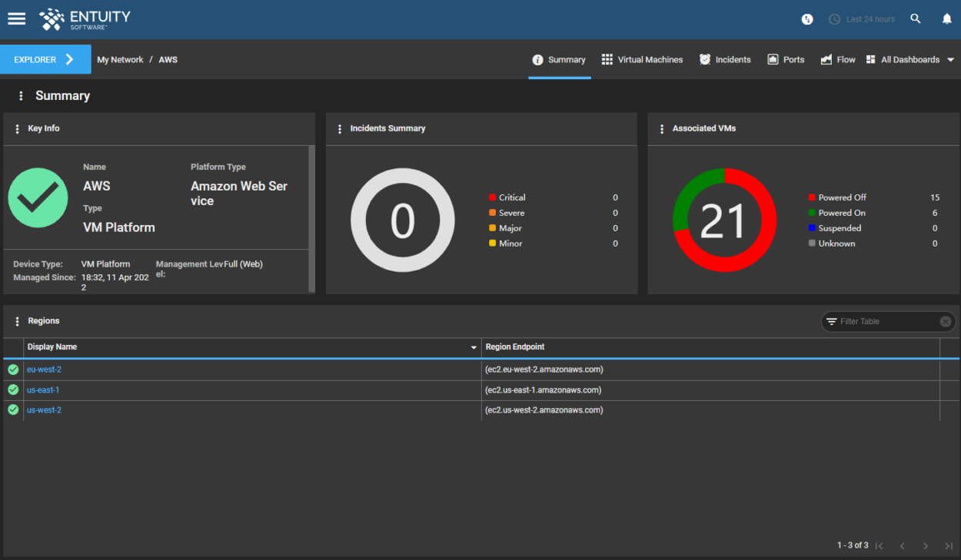
Task: Open the Summary dashboard kebab menu
Action: [21, 96]
